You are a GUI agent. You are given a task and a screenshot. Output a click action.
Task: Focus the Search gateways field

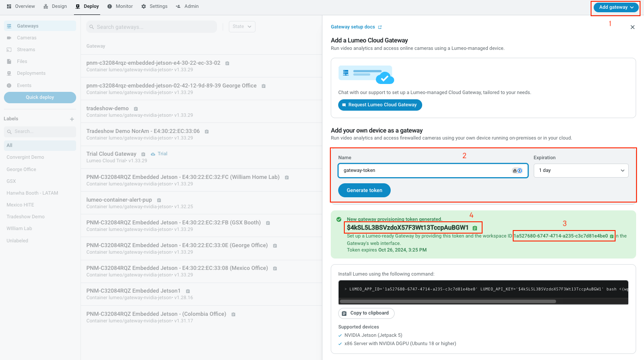click(x=151, y=27)
